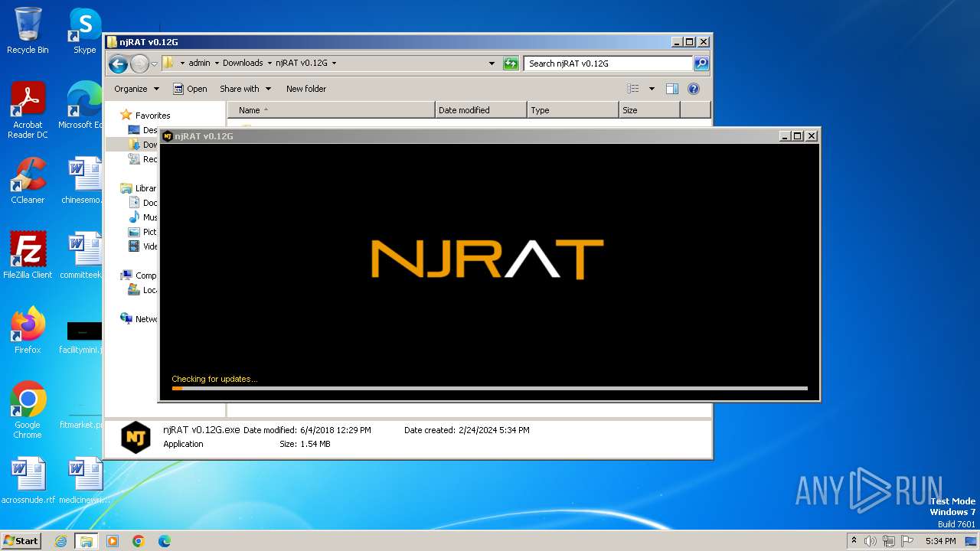
Task: Open Chrome from the taskbar
Action: [139, 541]
